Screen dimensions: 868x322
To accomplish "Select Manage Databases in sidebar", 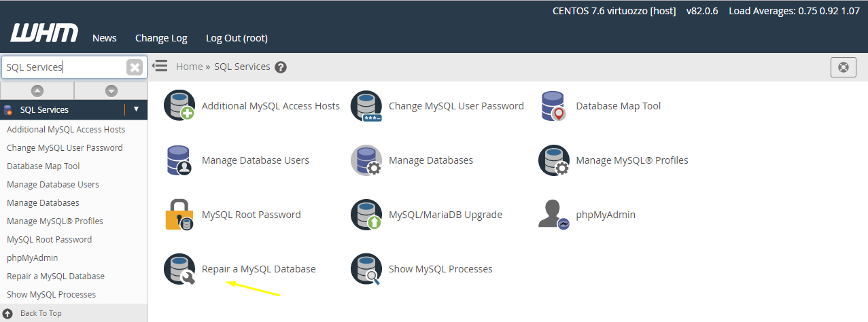I will (43, 202).
